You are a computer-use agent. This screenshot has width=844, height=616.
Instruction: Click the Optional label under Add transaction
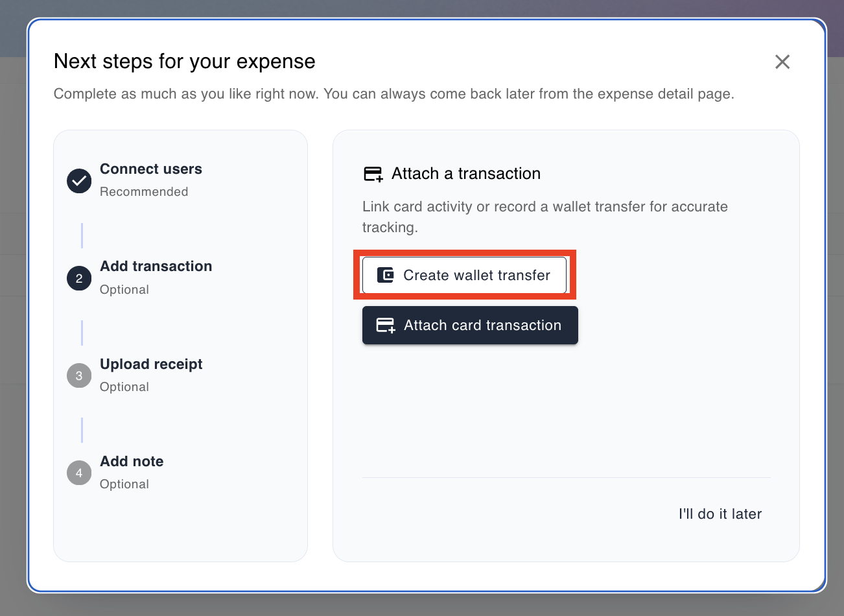coord(124,290)
